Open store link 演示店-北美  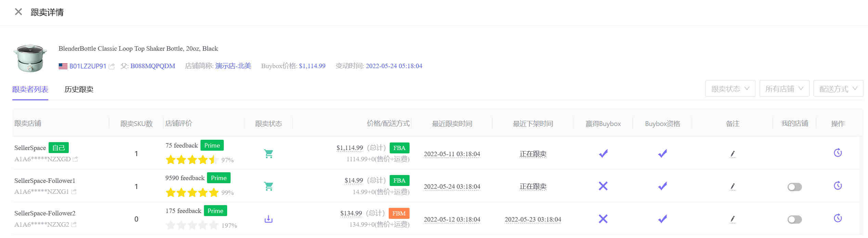233,66
